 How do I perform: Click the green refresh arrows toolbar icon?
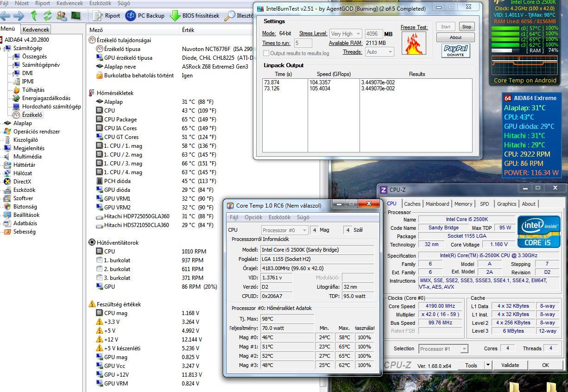pos(47,15)
